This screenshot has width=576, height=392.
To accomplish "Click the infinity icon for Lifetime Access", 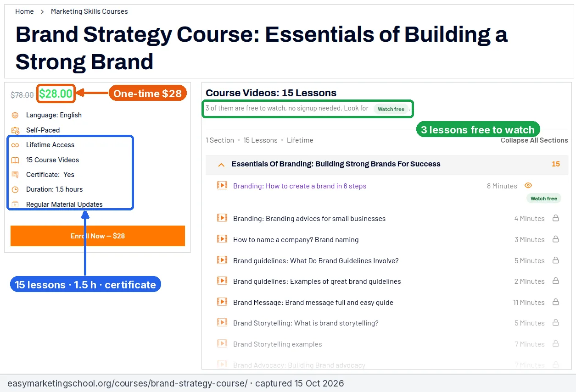I will pyautogui.click(x=15, y=145).
